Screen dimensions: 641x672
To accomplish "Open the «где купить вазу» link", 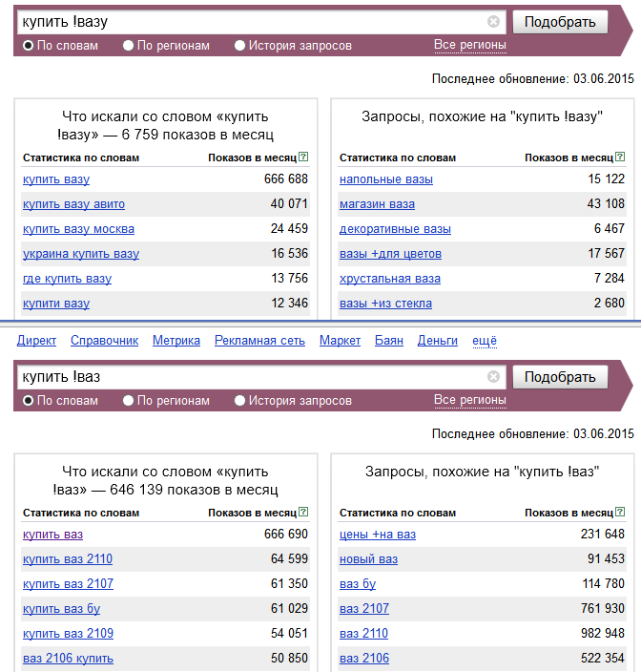I will 67,279.
